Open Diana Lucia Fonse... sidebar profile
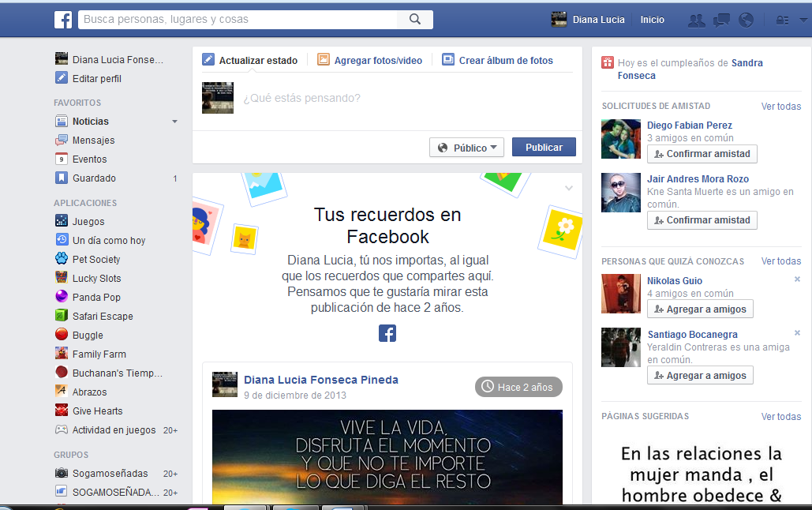812x510 pixels. point(109,59)
